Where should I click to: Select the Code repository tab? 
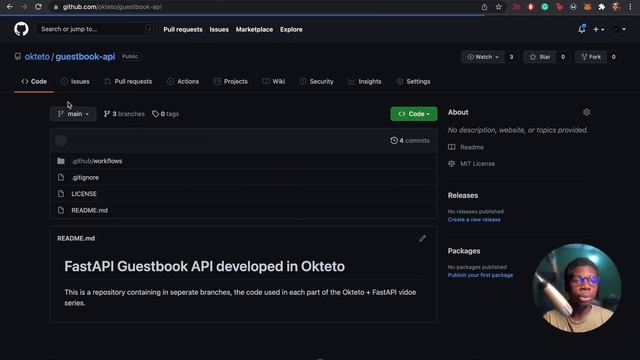[34, 82]
